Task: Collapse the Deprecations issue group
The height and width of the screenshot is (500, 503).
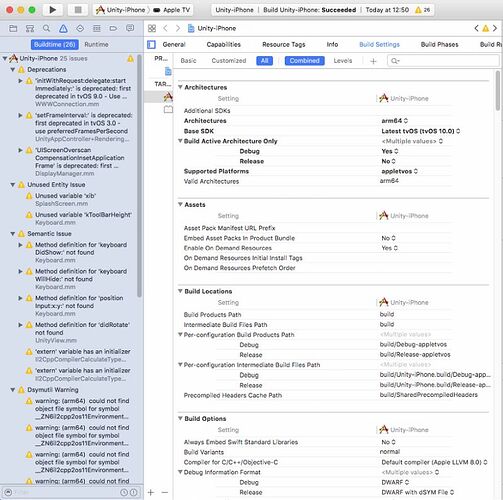Action: pos(13,70)
